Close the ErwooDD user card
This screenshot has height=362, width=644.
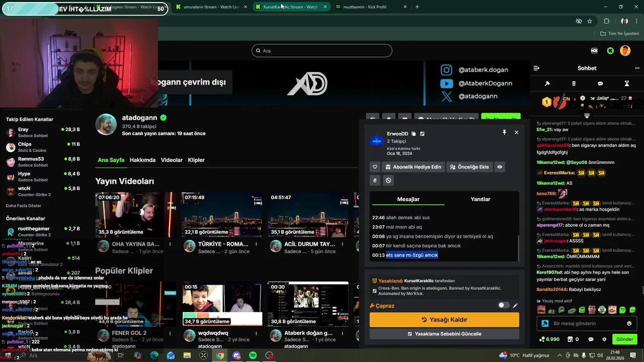pos(516,132)
